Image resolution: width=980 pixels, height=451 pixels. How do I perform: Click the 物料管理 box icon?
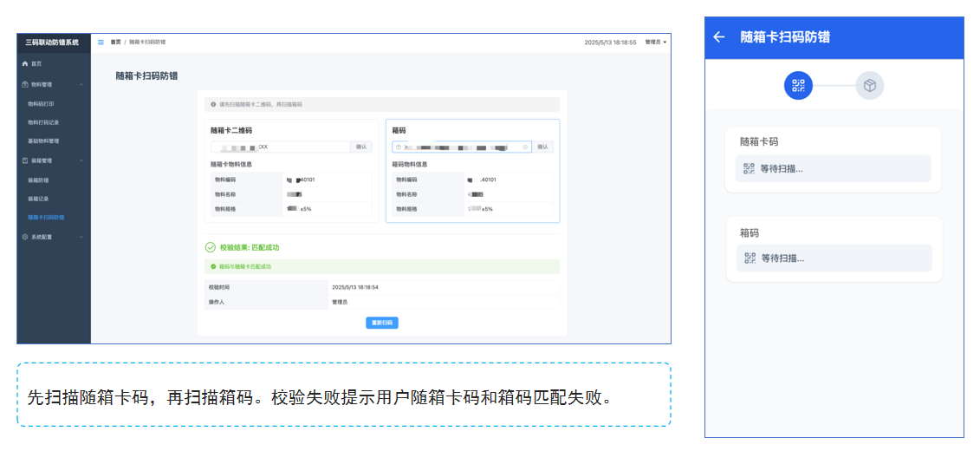click(x=25, y=84)
